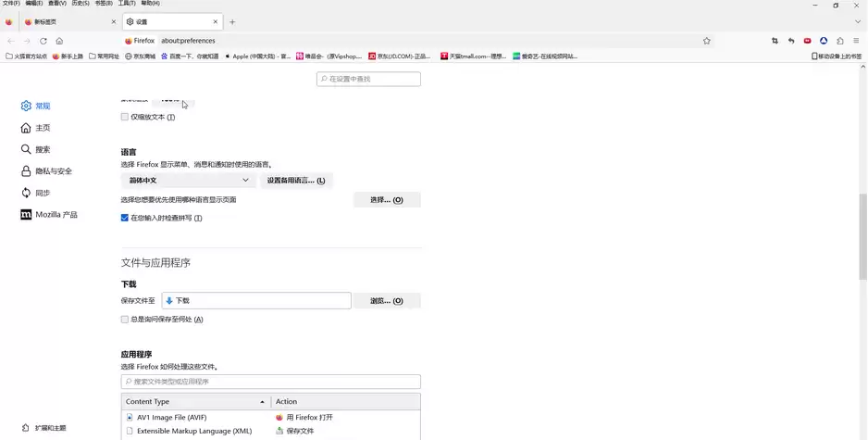This screenshot has height=440, width=868.
Task: Open the Mozilla 产品 category
Action: tap(49, 215)
